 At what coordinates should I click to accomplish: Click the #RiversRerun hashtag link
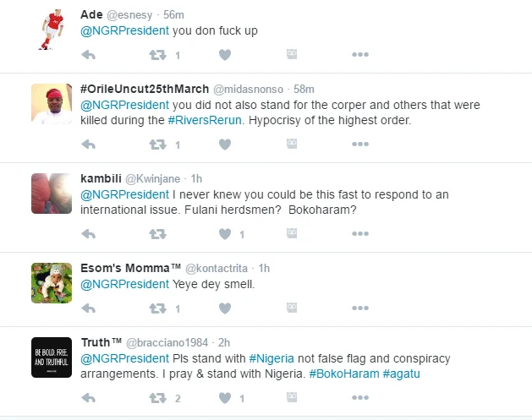point(206,121)
